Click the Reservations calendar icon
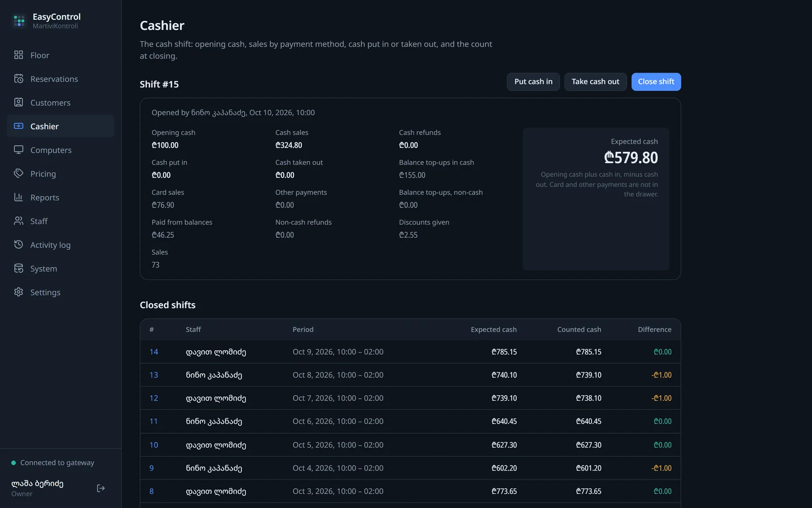The width and height of the screenshot is (812, 508). pyautogui.click(x=19, y=79)
